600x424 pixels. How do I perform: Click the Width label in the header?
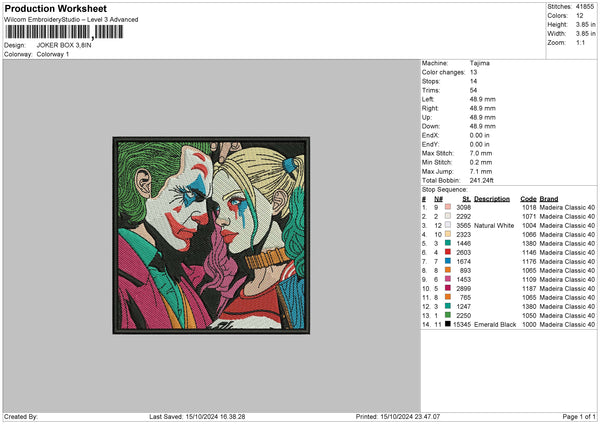pyautogui.click(x=556, y=34)
